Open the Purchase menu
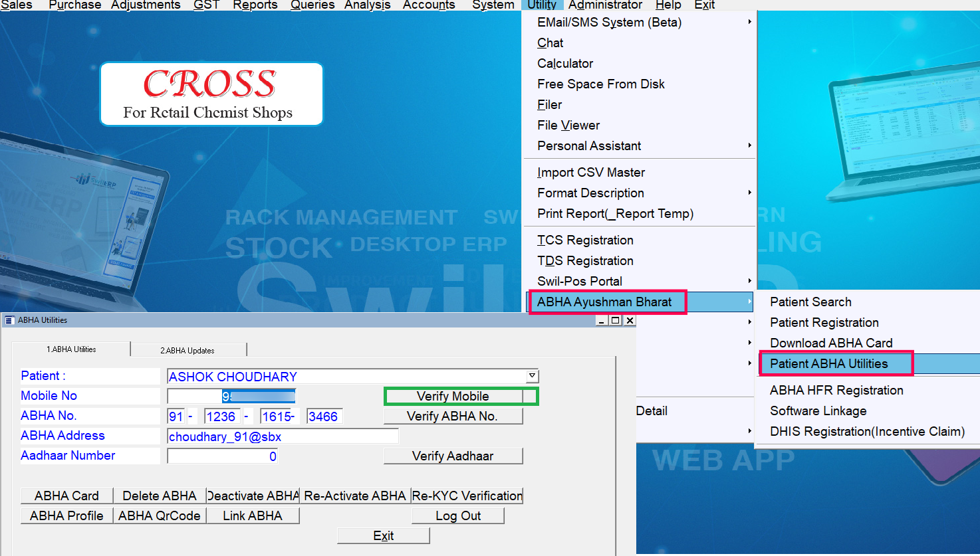Image resolution: width=980 pixels, height=556 pixels. pos(74,5)
